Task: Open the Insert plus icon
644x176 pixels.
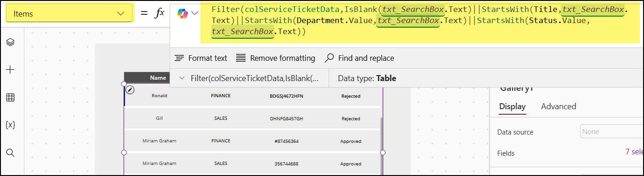Action: (x=10, y=70)
